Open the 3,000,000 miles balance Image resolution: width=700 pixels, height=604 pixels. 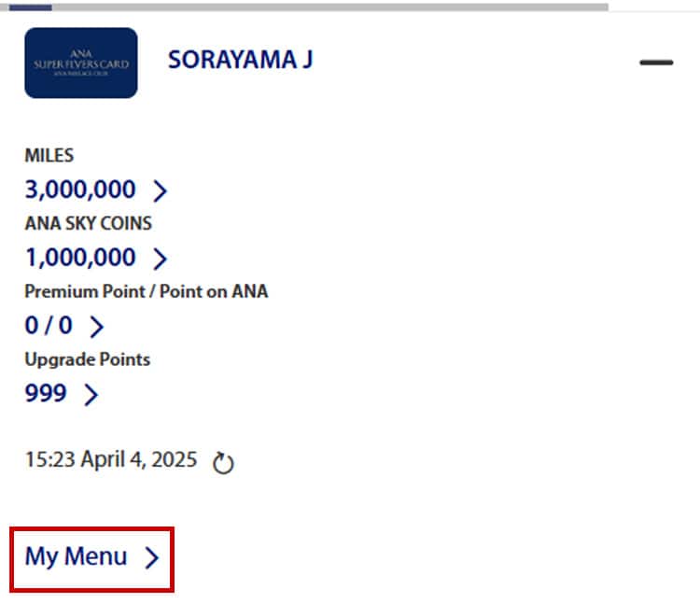click(x=80, y=190)
